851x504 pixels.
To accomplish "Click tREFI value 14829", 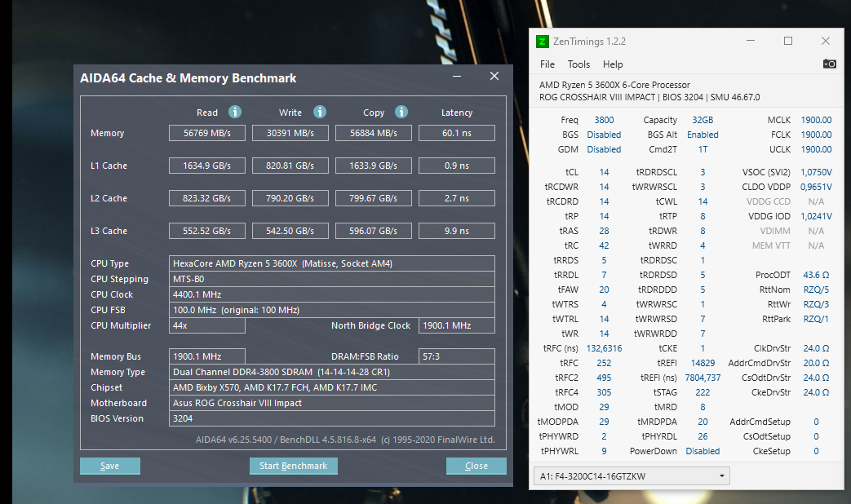I will point(703,363).
